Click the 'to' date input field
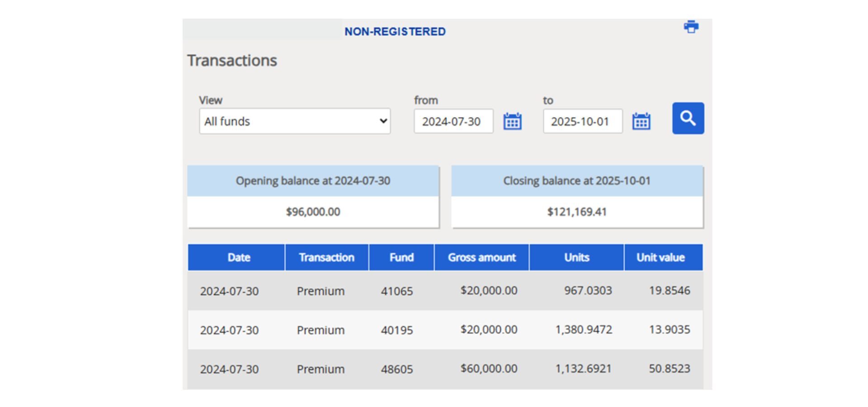This screenshot has height=407, width=868. click(582, 121)
